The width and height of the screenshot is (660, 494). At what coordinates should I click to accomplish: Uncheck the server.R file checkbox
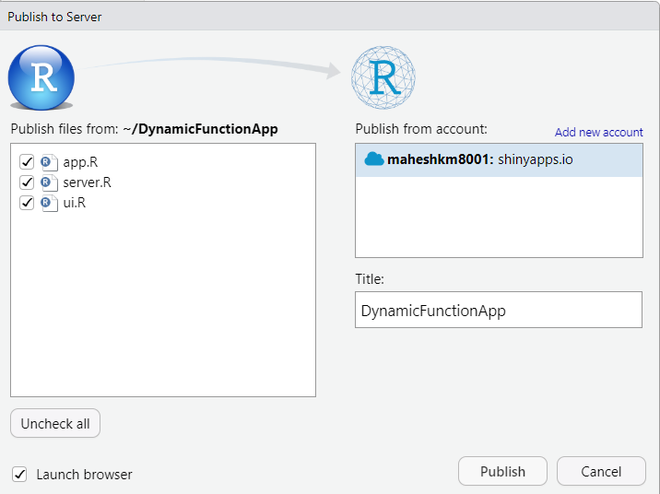(27, 182)
